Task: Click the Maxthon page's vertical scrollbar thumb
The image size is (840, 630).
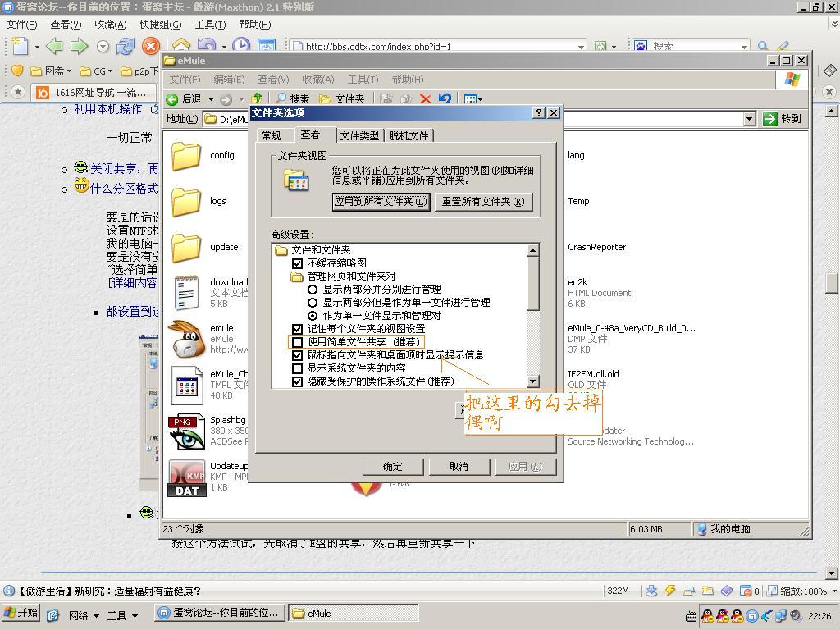Action: click(x=832, y=282)
